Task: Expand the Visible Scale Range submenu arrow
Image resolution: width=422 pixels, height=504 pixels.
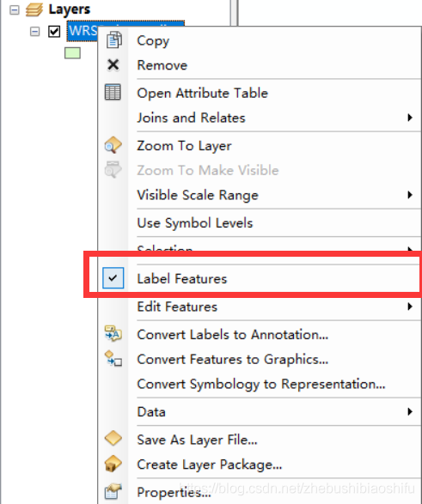Action: (x=410, y=195)
